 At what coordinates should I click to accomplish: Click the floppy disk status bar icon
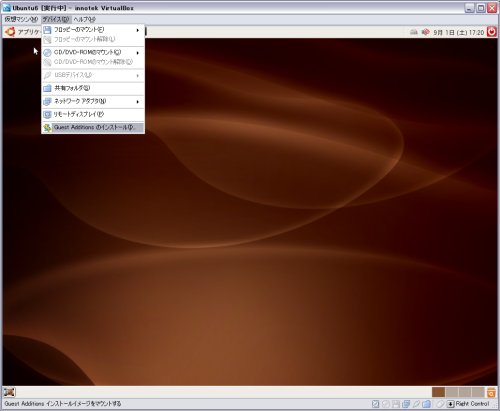pyautogui.click(x=396, y=404)
